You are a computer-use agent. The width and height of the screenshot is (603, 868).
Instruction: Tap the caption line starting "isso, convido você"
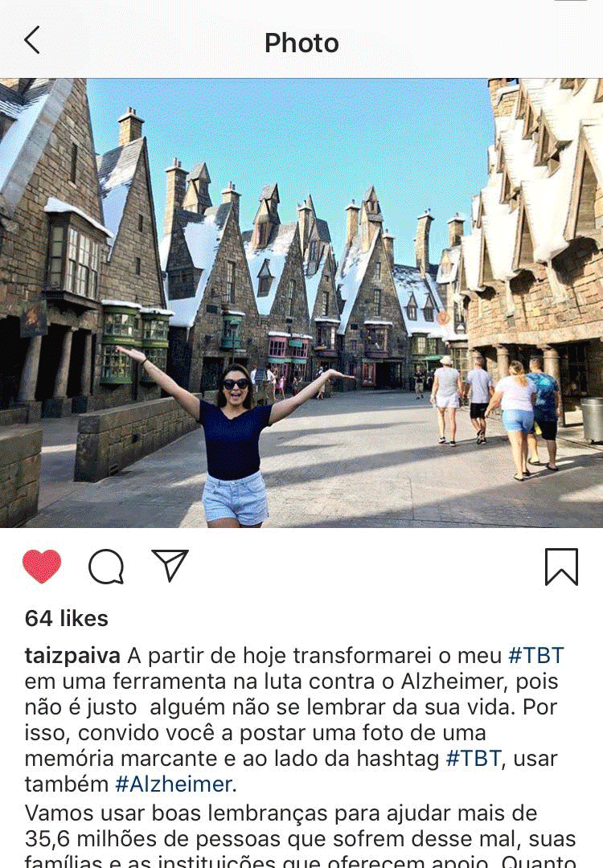pos(255,733)
